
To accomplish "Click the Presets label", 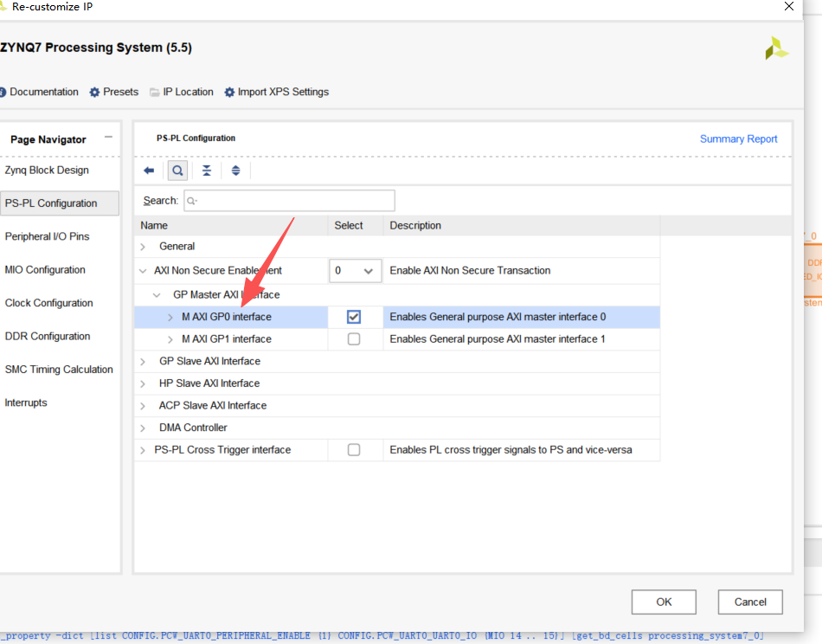I will 120,93.
